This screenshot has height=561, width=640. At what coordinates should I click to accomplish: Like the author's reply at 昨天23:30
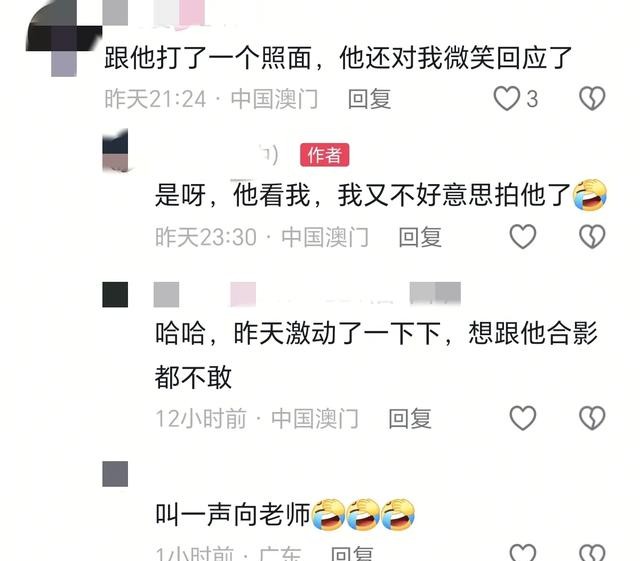(523, 236)
